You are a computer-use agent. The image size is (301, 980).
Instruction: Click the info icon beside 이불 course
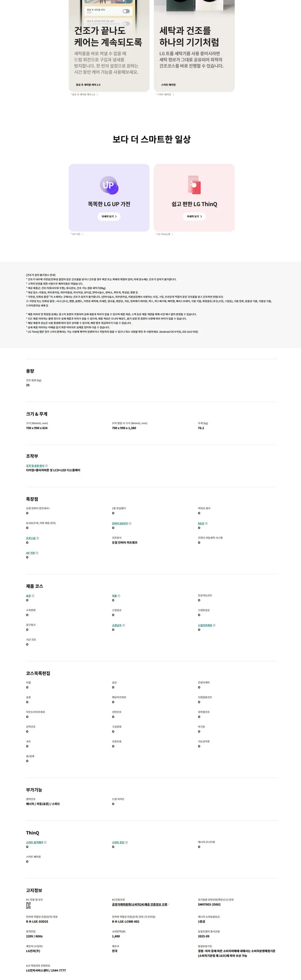coord(119,596)
